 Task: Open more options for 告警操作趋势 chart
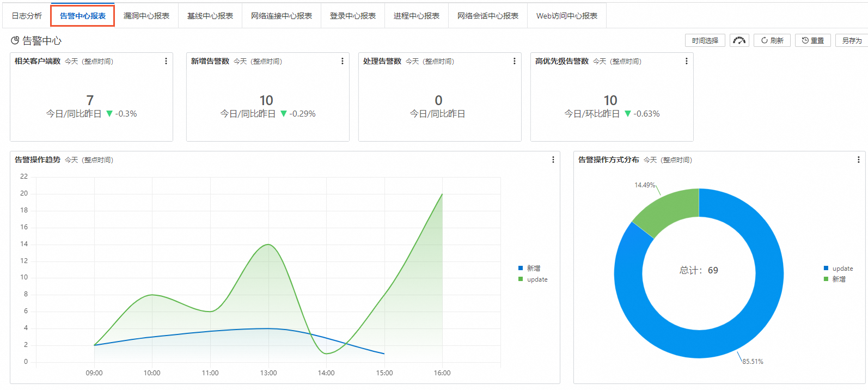(x=553, y=160)
